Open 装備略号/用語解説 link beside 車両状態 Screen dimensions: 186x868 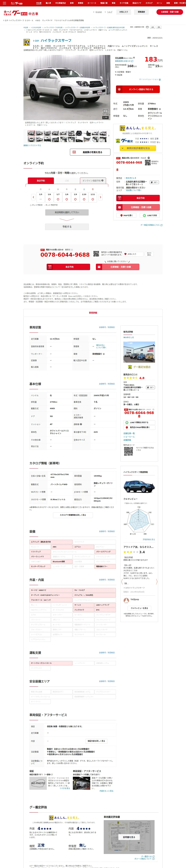click(x=107, y=327)
